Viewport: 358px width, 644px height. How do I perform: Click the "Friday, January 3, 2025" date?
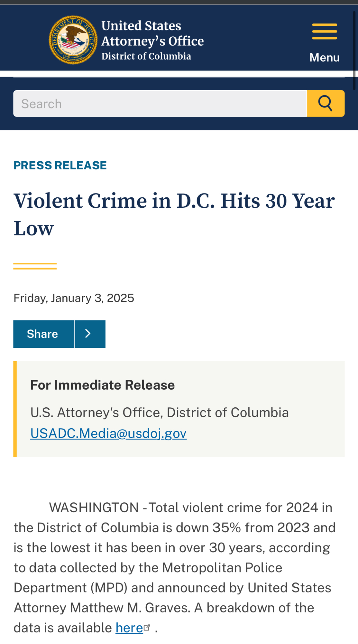click(74, 298)
